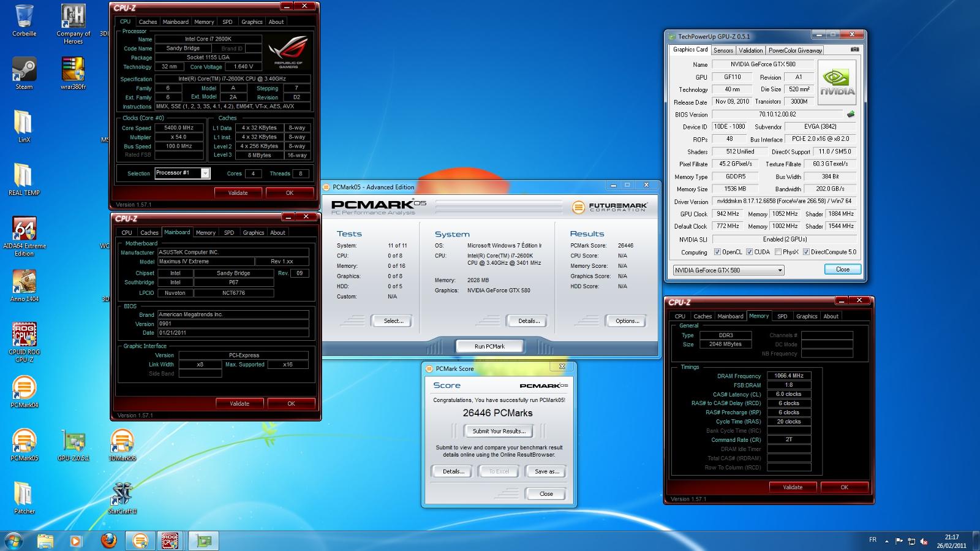Switch to Caches tab in top CPU-Z window
Image resolution: width=980 pixels, height=551 pixels.
pos(148,22)
